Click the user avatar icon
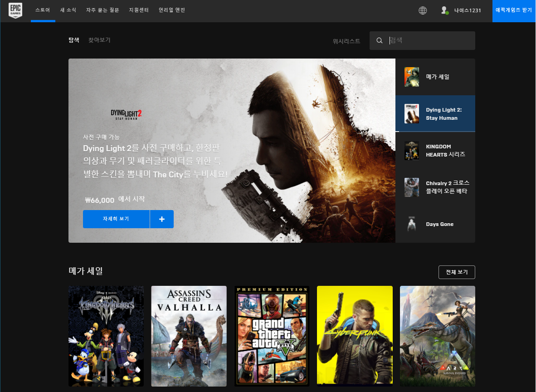Image resolution: width=536 pixels, height=392 pixels. 444,10
